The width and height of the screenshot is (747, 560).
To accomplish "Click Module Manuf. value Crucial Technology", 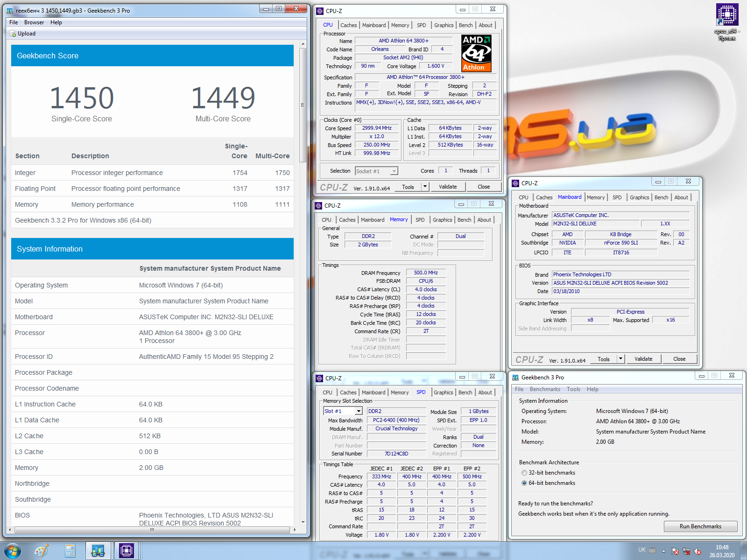I will pyautogui.click(x=396, y=428).
